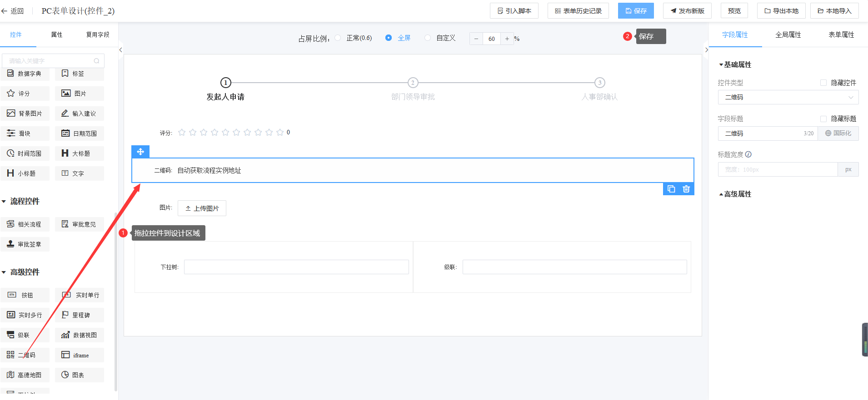Collapse the 基础属性 section
The image size is (868, 400).
[x=721, y=65]
